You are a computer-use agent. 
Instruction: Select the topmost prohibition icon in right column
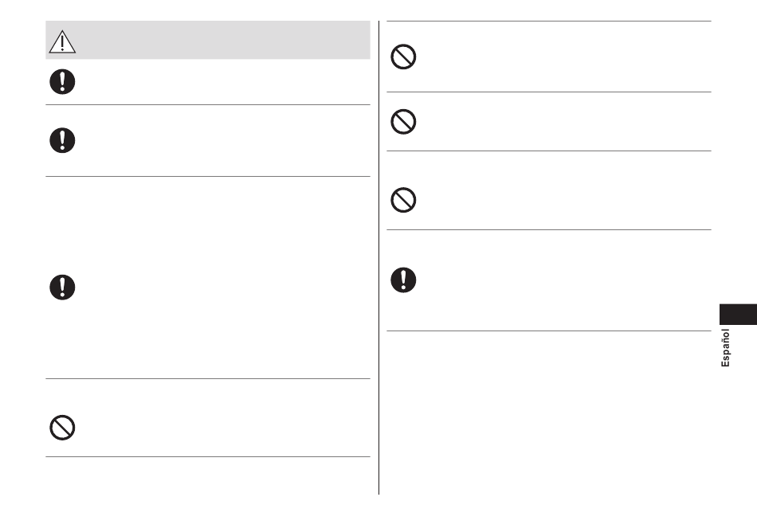pos(403,57)
